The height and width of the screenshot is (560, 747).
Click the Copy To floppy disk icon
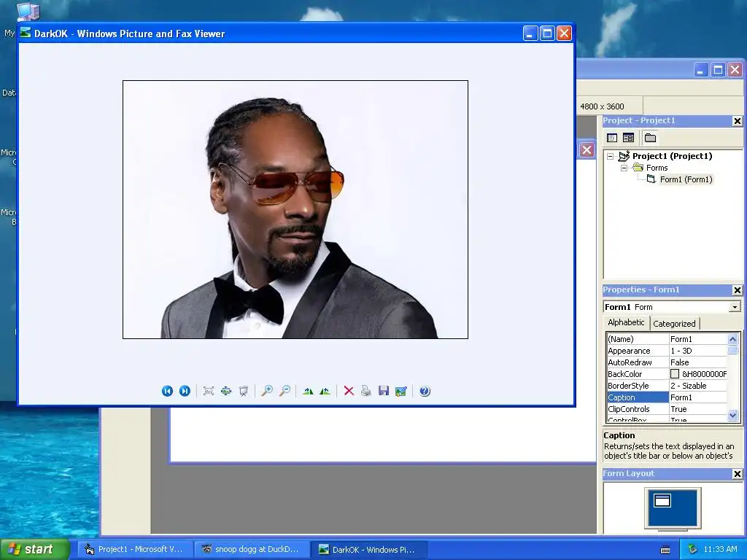coord(384,391)
